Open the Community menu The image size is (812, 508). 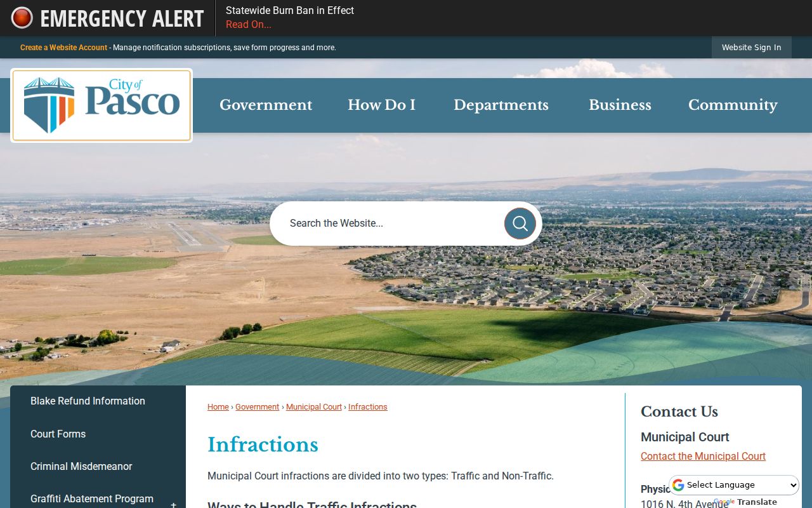point(733,105)
